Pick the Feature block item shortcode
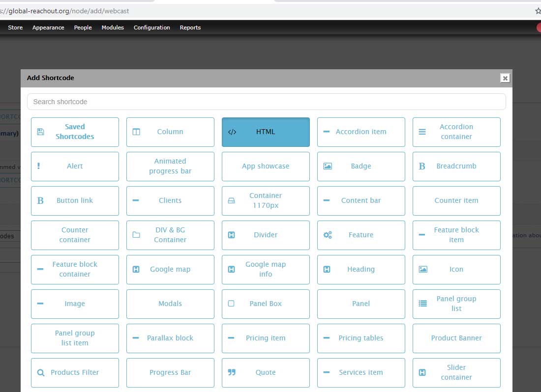This screenshot has width=541, height=392. (456, 235)
